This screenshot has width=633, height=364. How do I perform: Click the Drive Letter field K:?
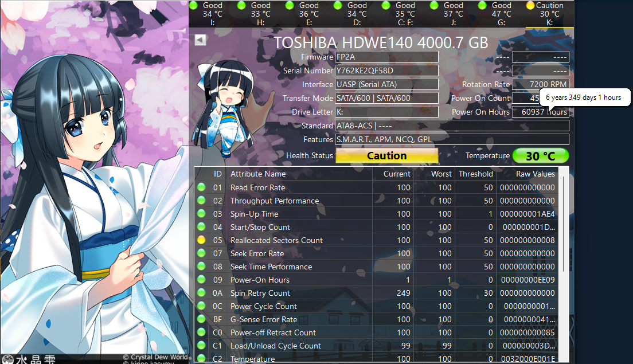pos(387,112)
